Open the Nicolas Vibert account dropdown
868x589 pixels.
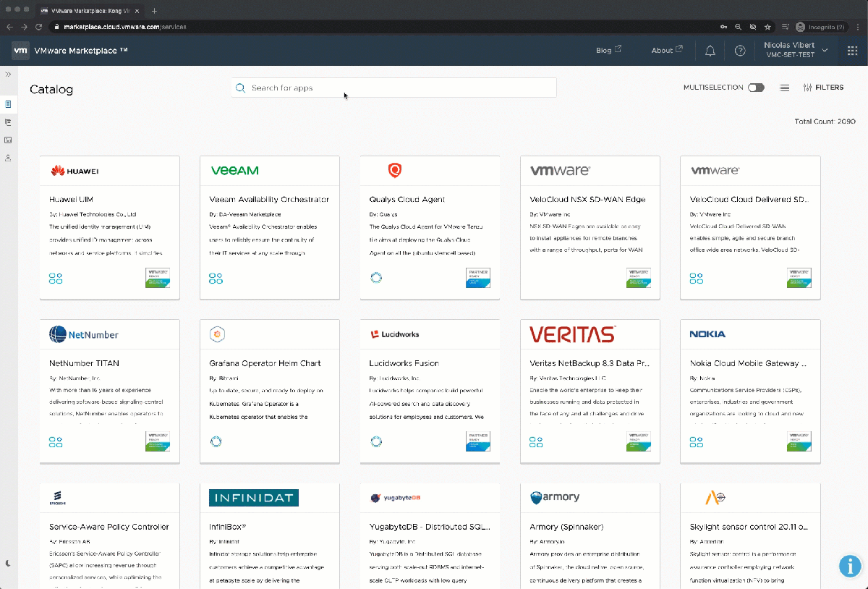click(x=796, y=50)
